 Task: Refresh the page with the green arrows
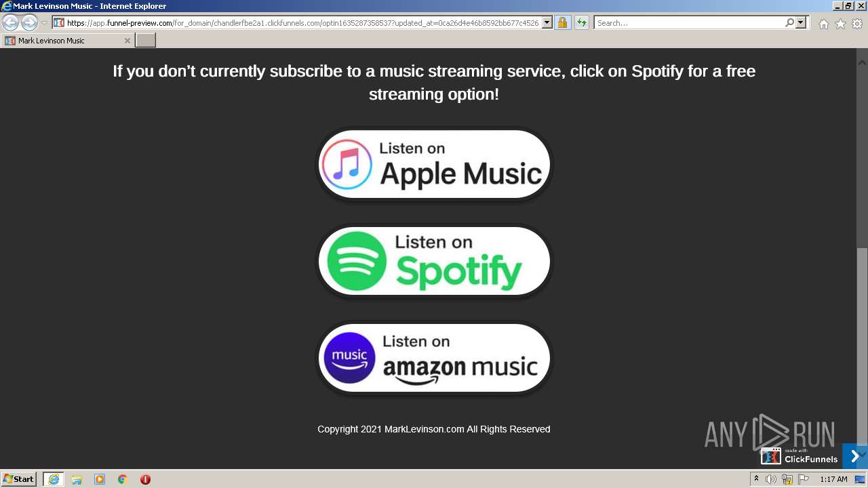581,23
